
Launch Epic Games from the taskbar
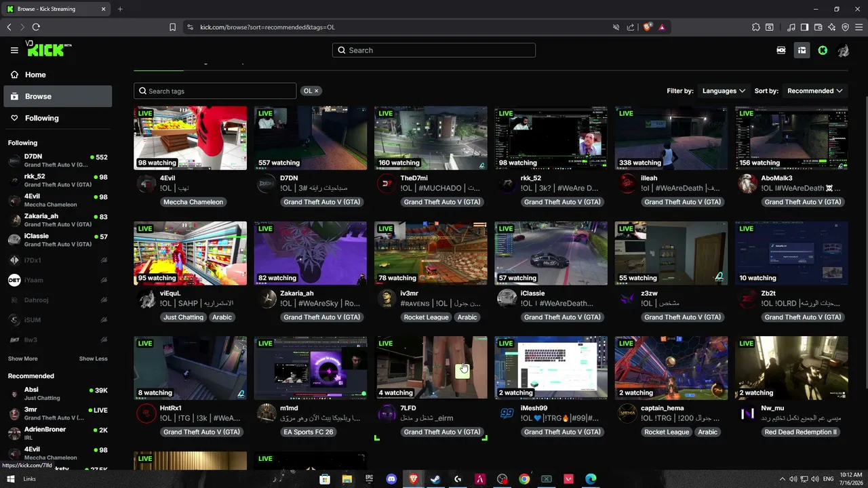point(369,479)
